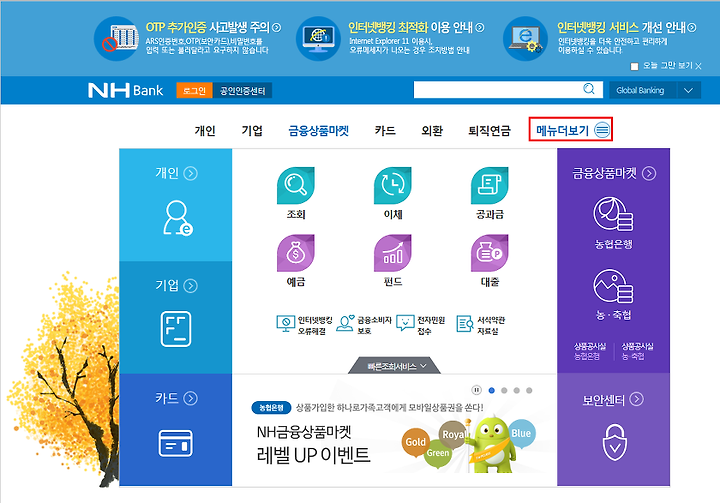The height and width of the screenshot is (503, 720).
Task: Select the first banner slide dot
Action: (x=491, y=390)
